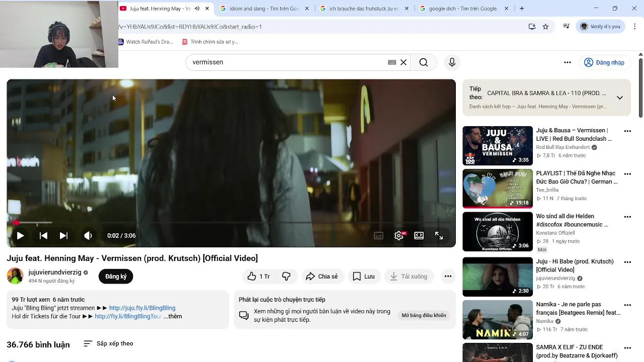Expand the Tiếp theo playlist panel
644x362 pixels.
(x=620, y=98)
